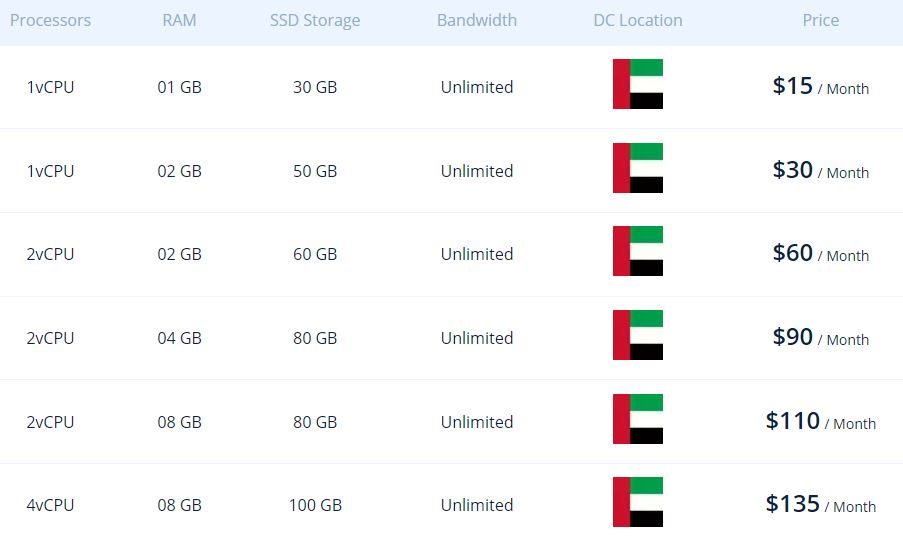Screen dimensions: 903x538
Task: Click the UAE flag in the $30 plan row
Action: 638,168
